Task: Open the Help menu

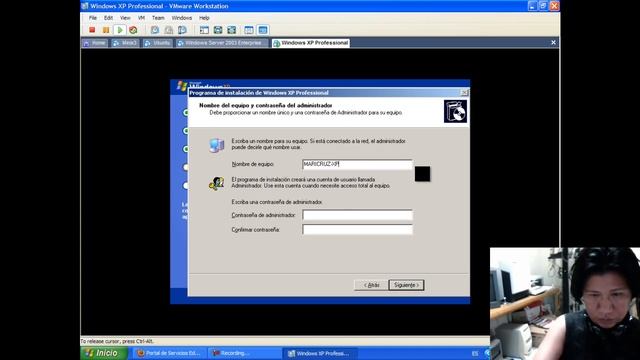Action: pos(204,18)
